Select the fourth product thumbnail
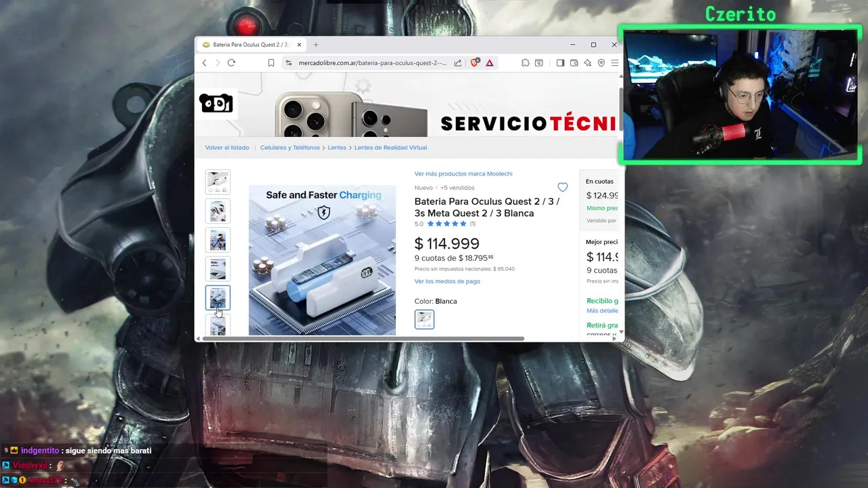Viewport: 868px width, 488px height. point(218,269)
